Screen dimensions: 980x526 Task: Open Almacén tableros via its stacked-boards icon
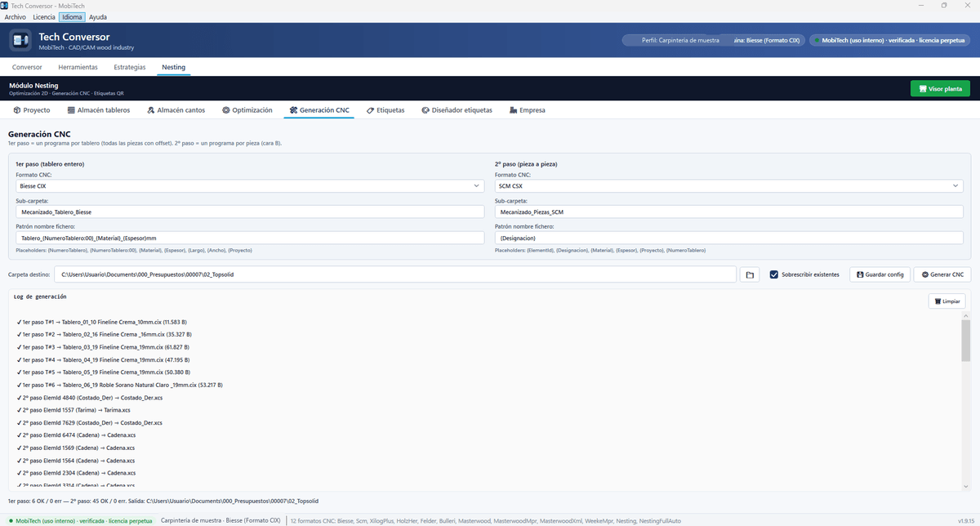click(71, 110)
